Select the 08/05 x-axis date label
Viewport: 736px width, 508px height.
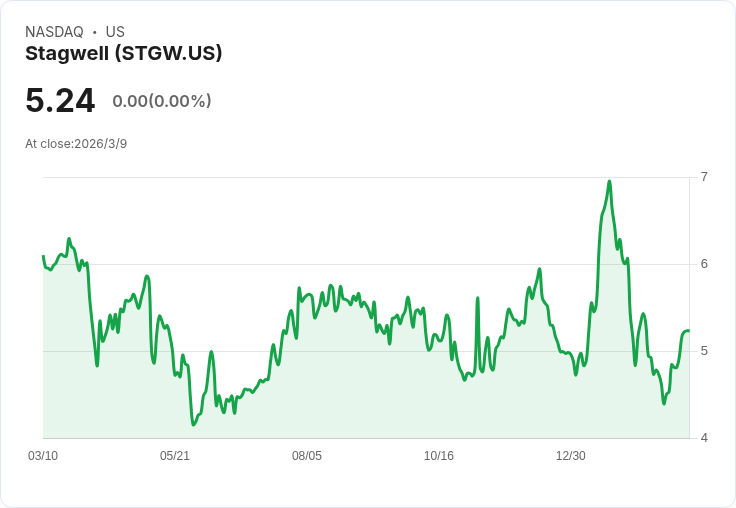[x=307, y=456]
